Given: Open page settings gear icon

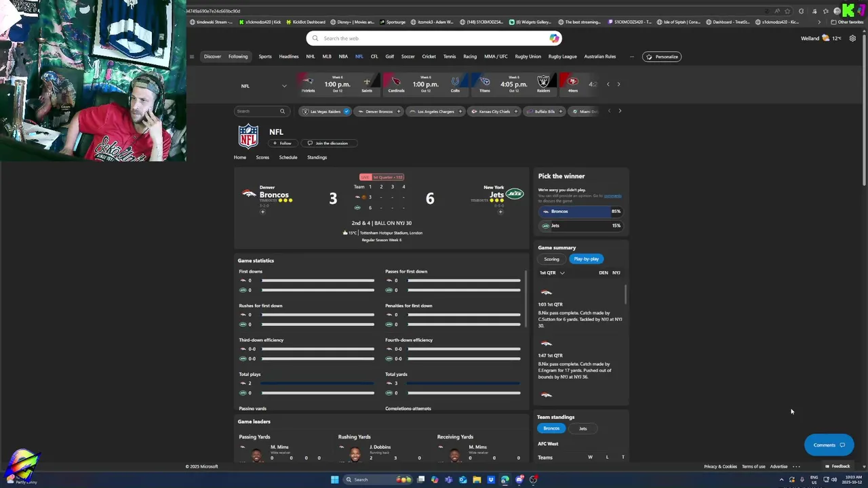Looking at the screenshot, I should click(852, 39).
